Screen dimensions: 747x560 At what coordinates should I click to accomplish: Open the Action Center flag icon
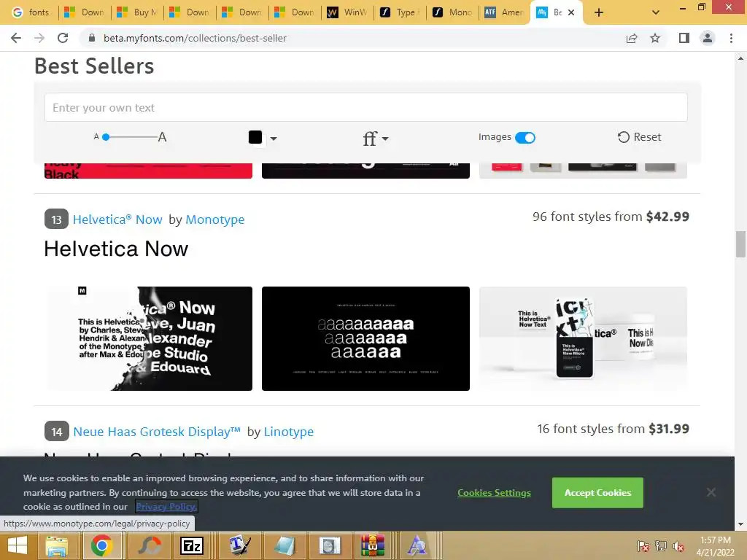643,546
